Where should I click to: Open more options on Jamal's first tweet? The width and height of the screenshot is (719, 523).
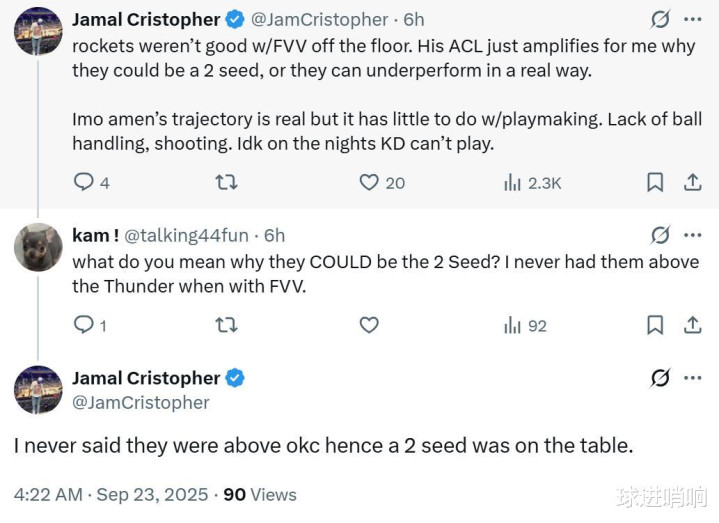[692, 19]
